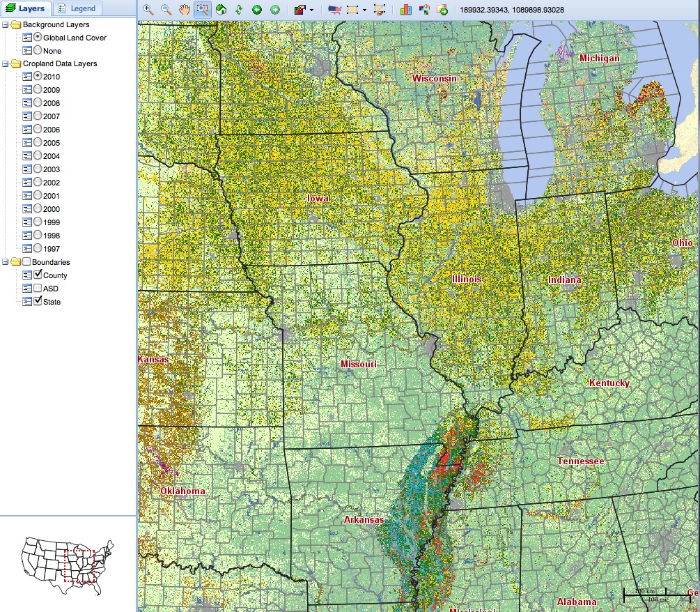
Task: Select the 1997 cropland layer radio
Action: point(38,248)
